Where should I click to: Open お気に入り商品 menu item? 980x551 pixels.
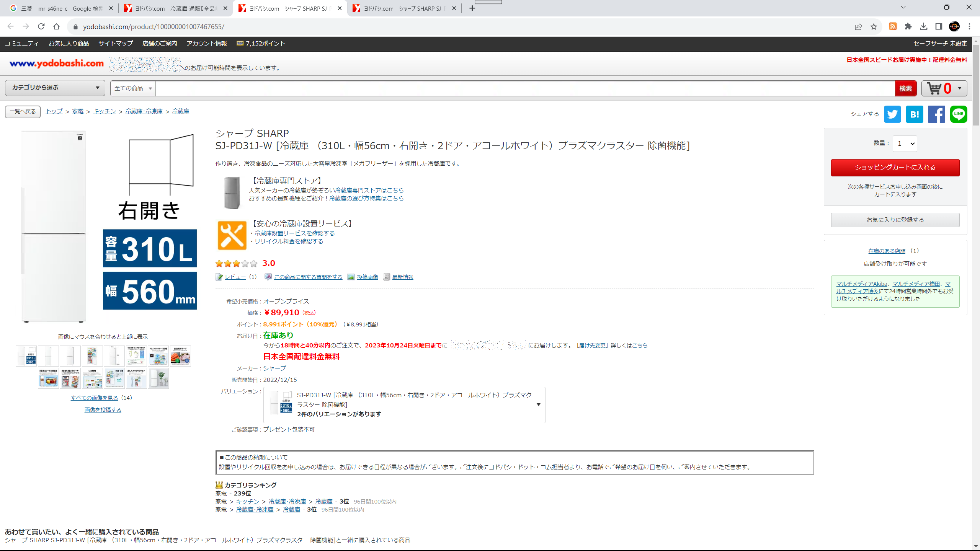[69, 44]
